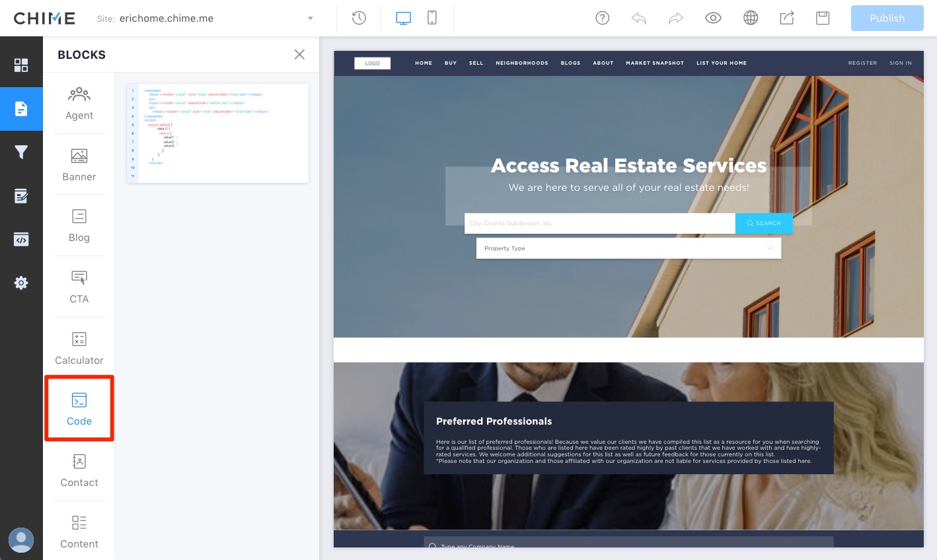Open the version history clock icon

coord(359,18)
